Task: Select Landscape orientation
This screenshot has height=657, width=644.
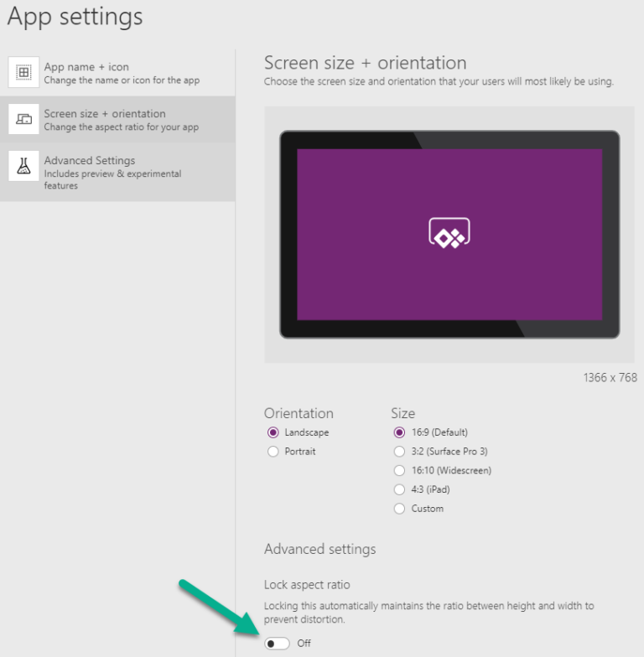Action: [x=273, y=432]
